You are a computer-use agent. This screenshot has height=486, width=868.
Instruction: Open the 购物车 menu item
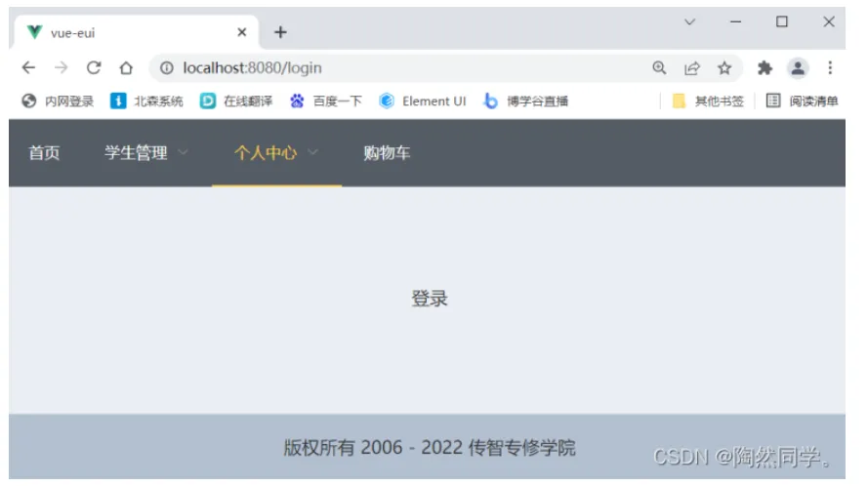pos(387,153)
